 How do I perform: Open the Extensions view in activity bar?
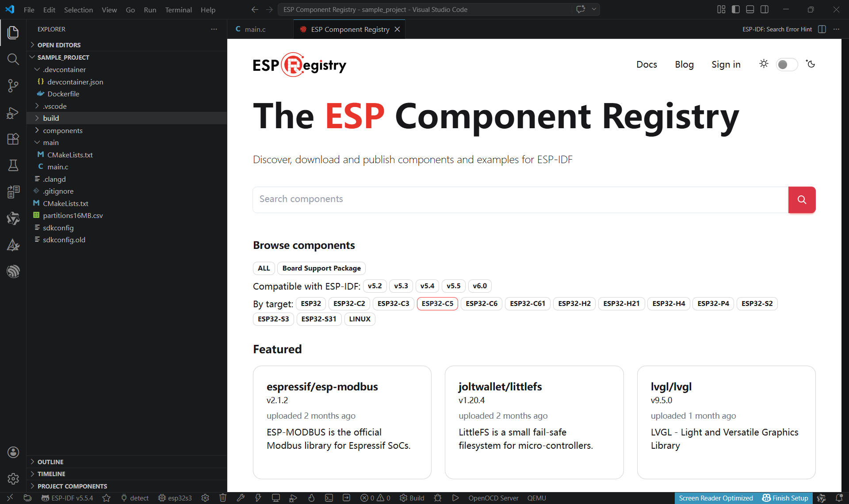pos(13,139)
